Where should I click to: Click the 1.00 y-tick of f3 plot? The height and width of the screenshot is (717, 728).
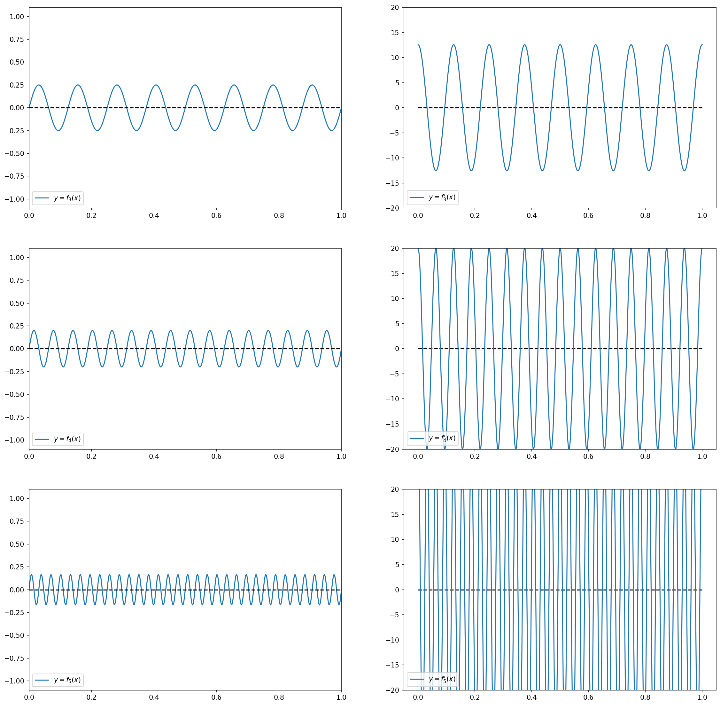click(x=17, y=17)
